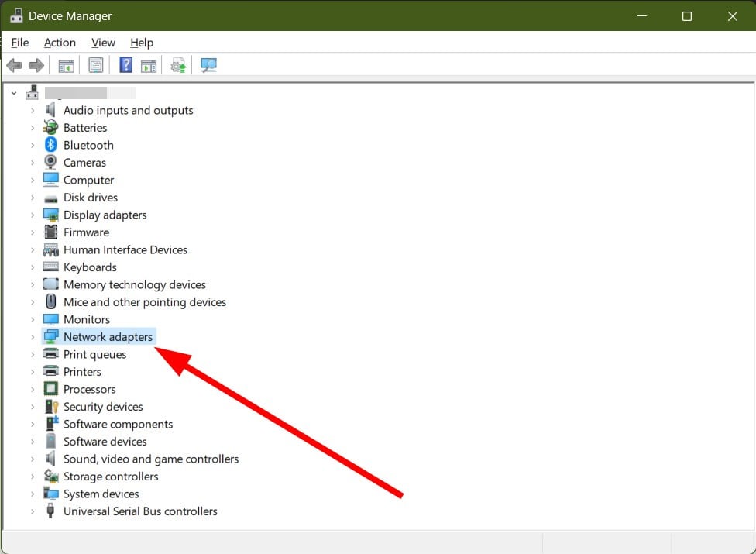Click the Bluetooth category icon
The width and height of the screenshot is (756, 554).
(x=50, y=145)
